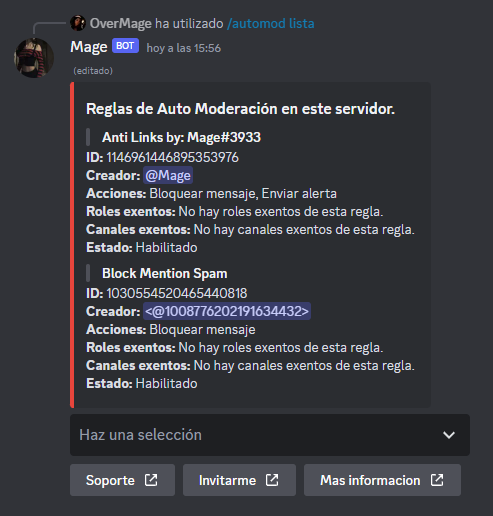The height and width of the screenshot is (516, 493).
Task: Click the OverMage username in command header
Action: pos(121,24)
